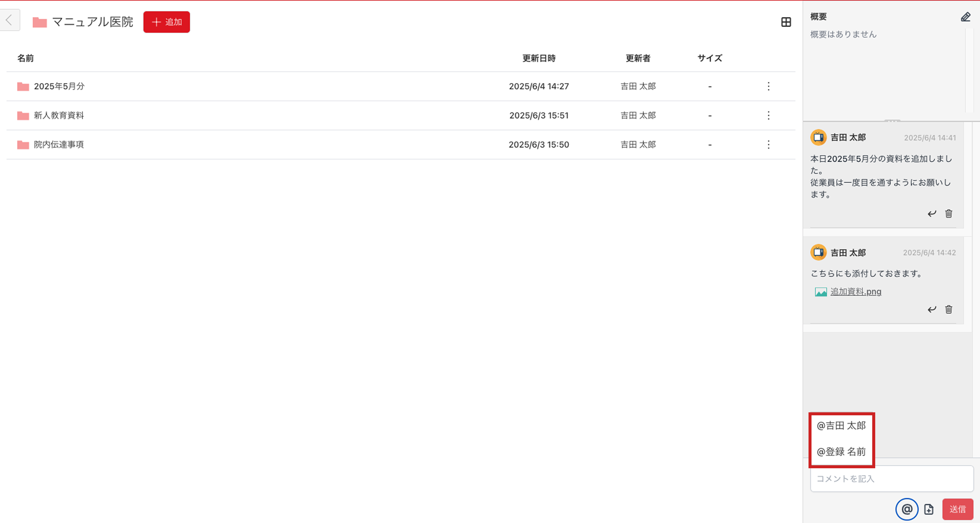
Task: Reply to the 14:42 comment
Action: click(932, 309)
